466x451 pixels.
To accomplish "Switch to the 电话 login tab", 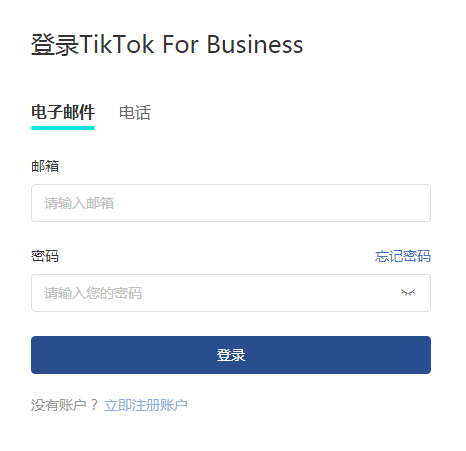I will click(x=135, y=113).
